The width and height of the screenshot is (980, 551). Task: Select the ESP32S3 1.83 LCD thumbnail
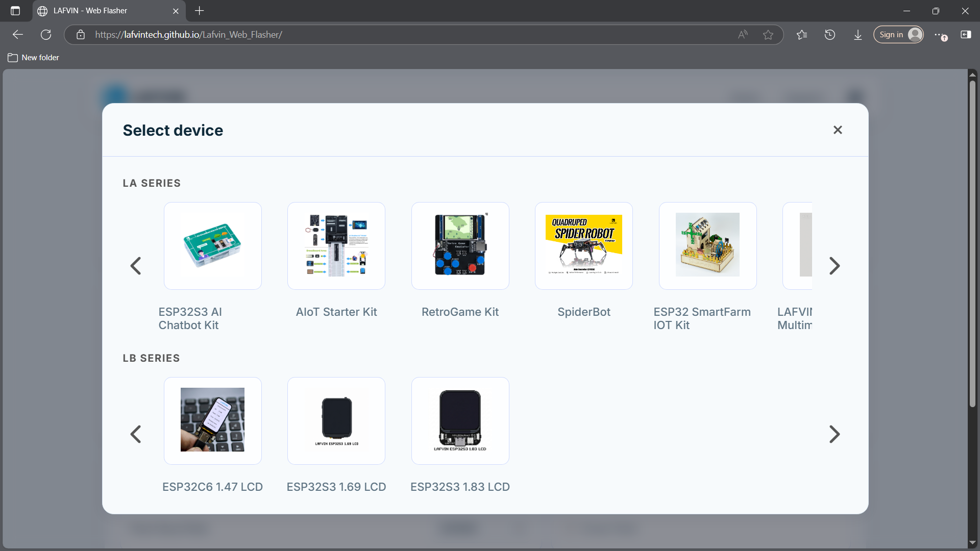click(x=460, y=421)
